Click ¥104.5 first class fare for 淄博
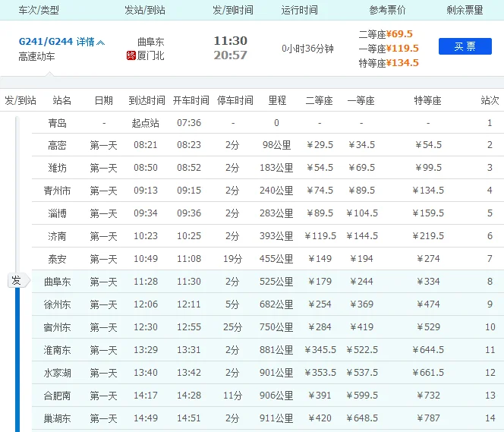This screenshot has width=504, height=432. [362, 213]
